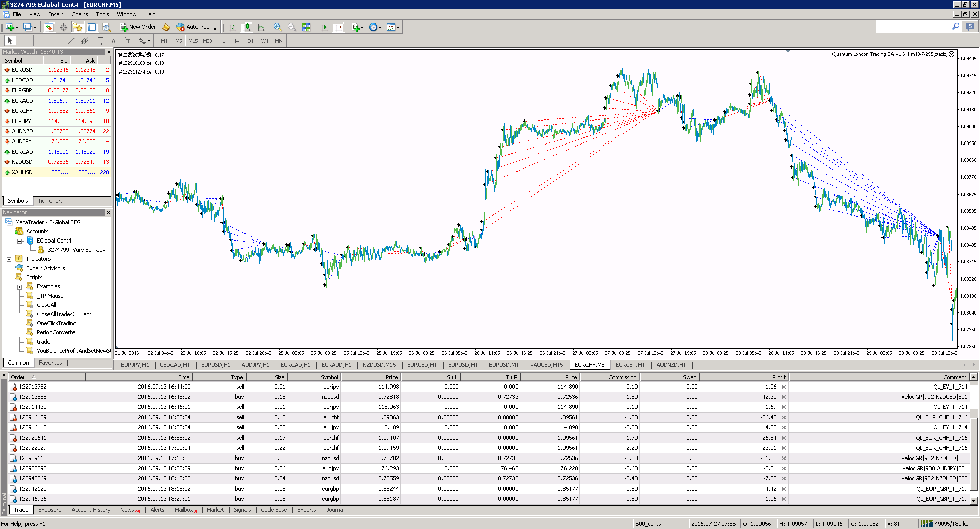Select XAUUSD row in Market Watch
The image size is (980, 529).
pos(57,172)
